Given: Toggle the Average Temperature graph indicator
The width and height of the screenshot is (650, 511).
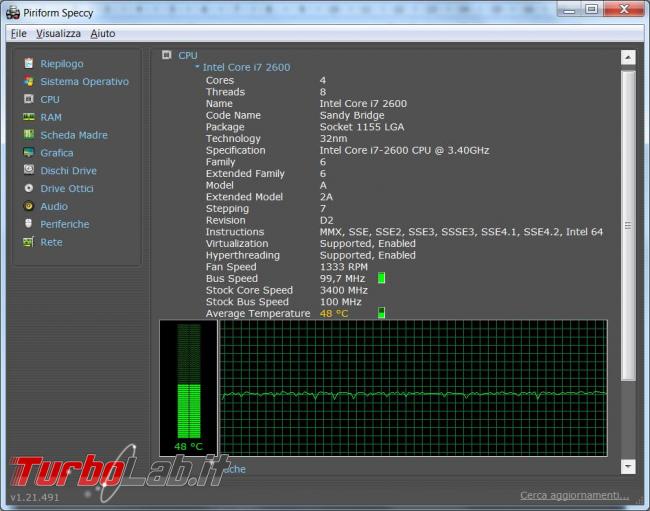Looking at the screenshot, I should [x=381, y=313].
